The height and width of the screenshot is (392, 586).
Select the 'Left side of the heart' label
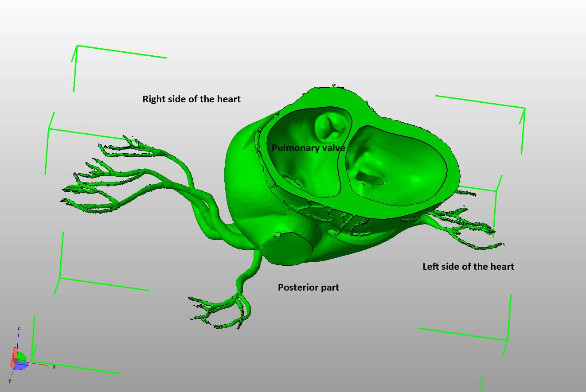469,267
